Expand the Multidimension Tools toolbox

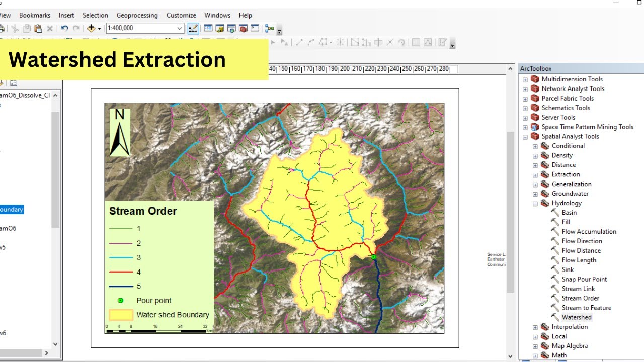point(525,79)
